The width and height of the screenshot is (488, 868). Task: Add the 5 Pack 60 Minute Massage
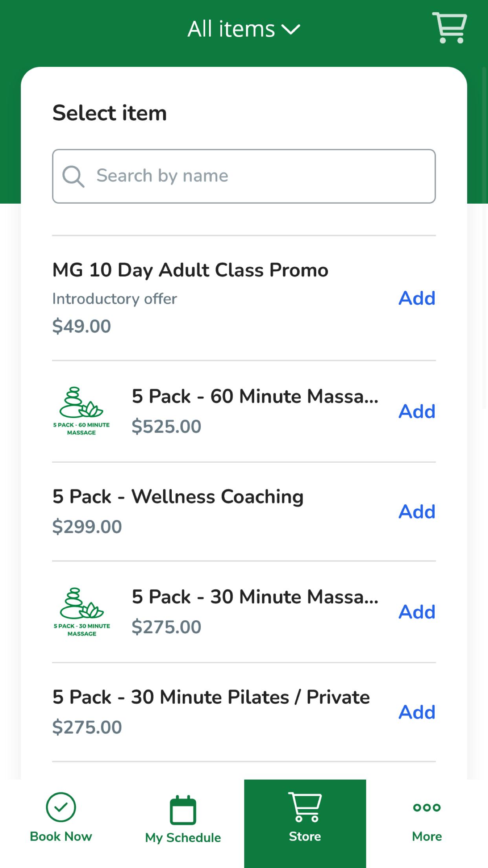coord(417,411)
